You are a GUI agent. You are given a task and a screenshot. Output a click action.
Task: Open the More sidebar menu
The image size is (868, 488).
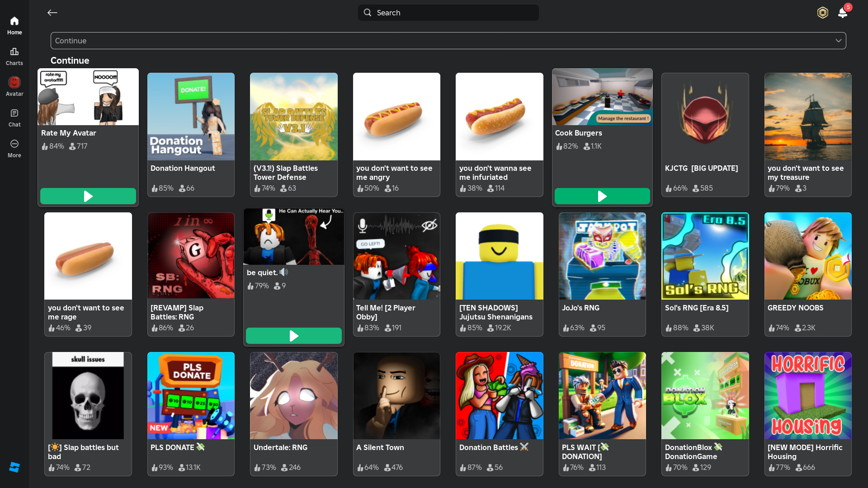[x=14, y=148]
